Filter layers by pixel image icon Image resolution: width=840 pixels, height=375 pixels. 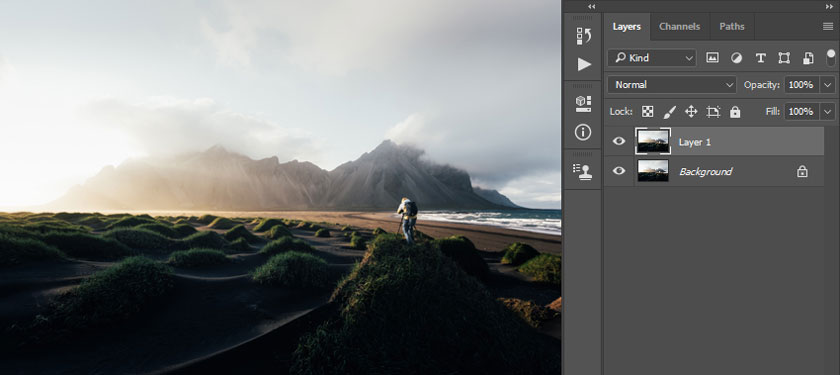[x=712, y=58]
